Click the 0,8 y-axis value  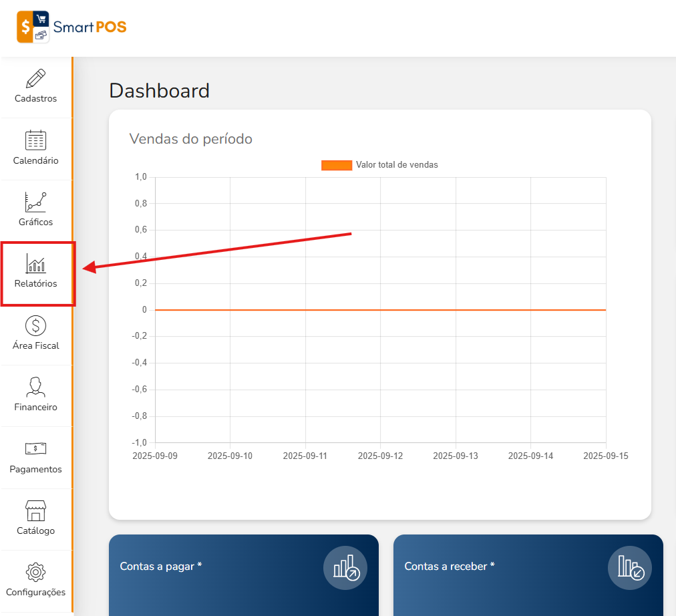click(141, 204)
